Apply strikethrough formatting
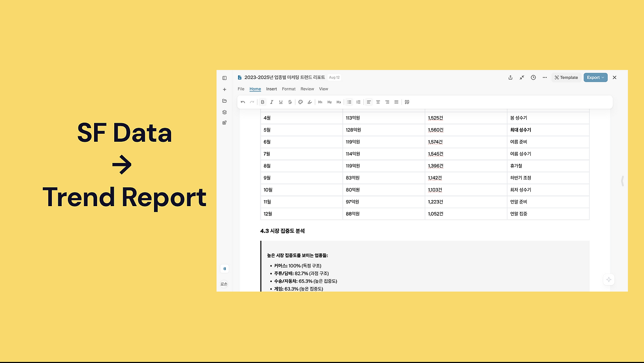Screen dimensions: 644x363 pos(290,102)
